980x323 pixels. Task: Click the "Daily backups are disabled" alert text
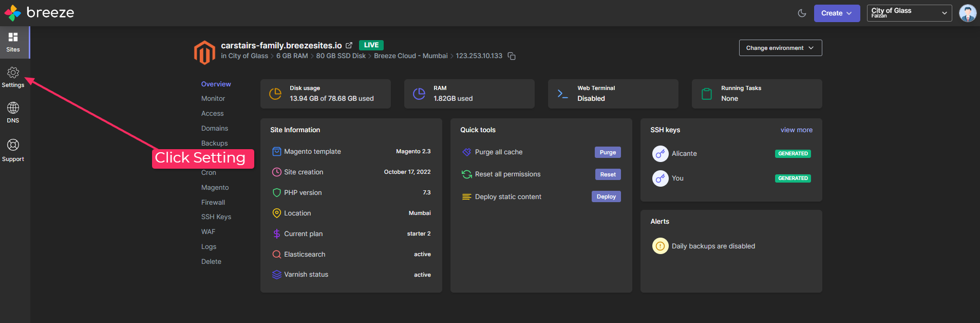(713, 246)
